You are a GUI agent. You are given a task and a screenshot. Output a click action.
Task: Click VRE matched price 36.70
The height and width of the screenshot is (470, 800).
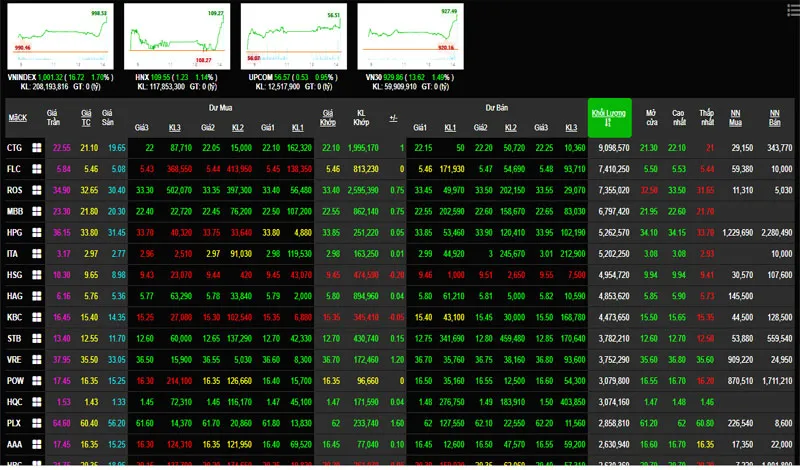(x=331, y=360)
